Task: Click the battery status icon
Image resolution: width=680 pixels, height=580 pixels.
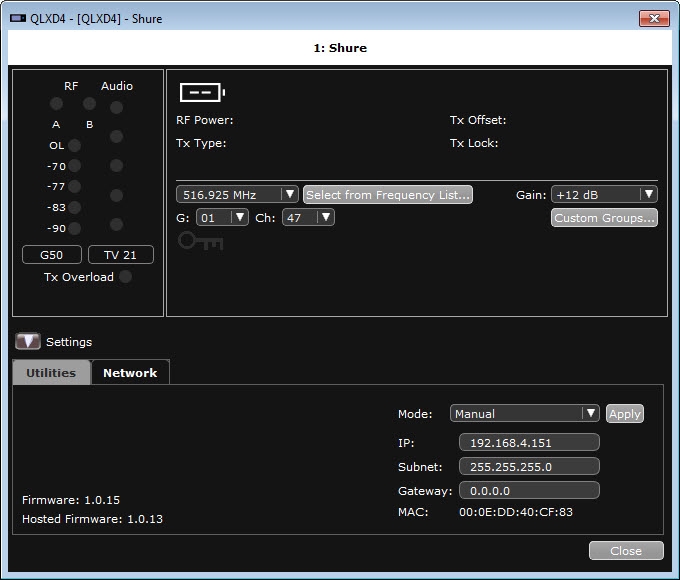Action: point(202,93)
